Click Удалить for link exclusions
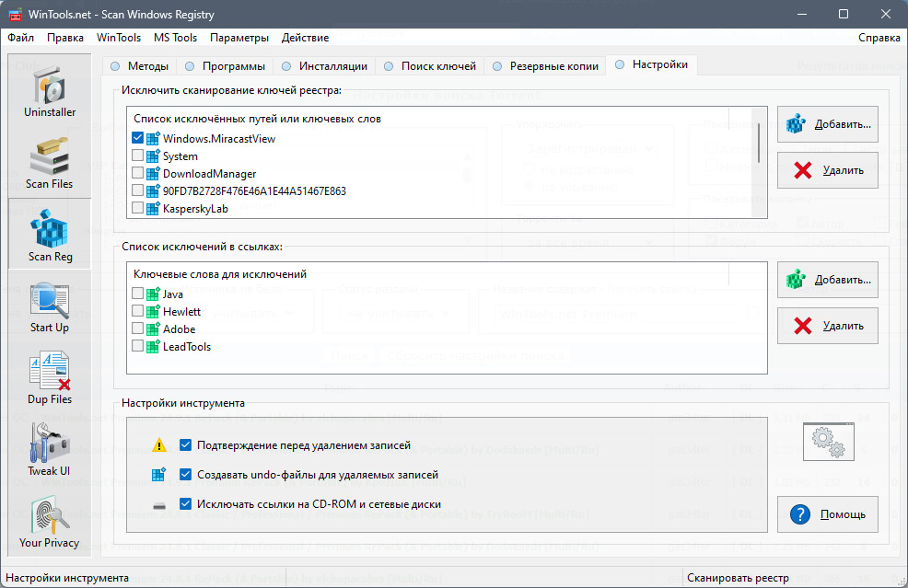Viewport: 908px width, 588px height. point(828,326)
